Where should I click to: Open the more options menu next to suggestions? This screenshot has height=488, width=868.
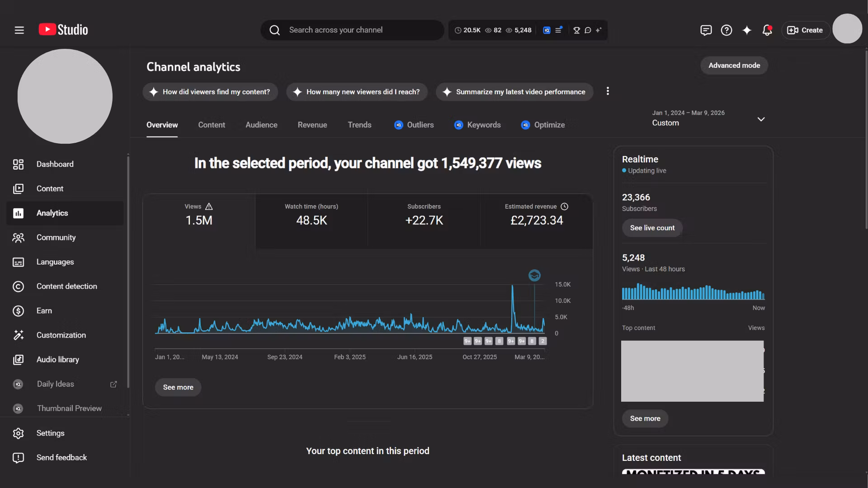pyautogui.click(x=608, y=91)
